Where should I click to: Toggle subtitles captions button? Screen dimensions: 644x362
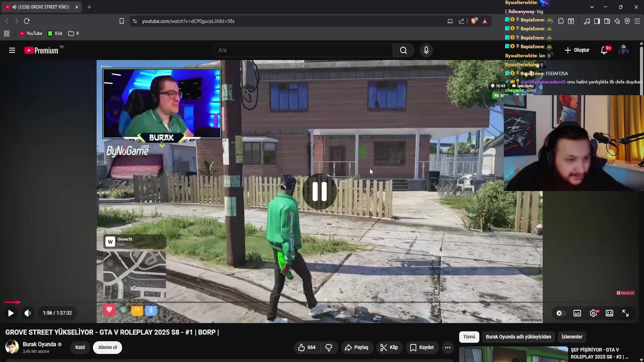[x=577, y=313]
